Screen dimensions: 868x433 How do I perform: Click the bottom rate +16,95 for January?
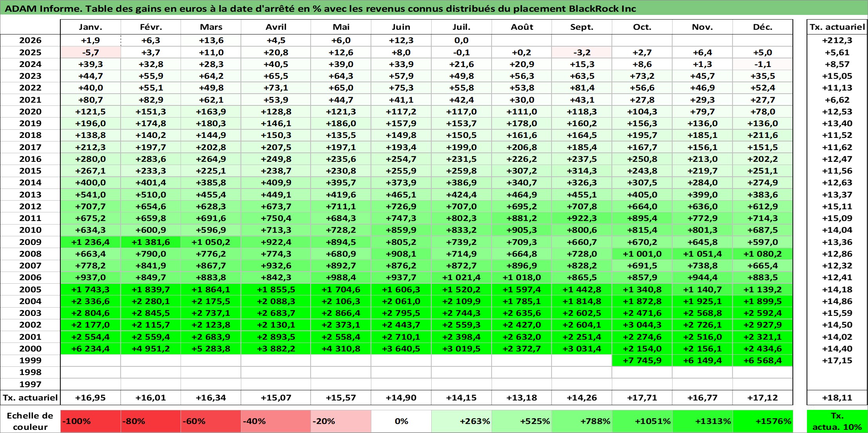tap(90, 398)
